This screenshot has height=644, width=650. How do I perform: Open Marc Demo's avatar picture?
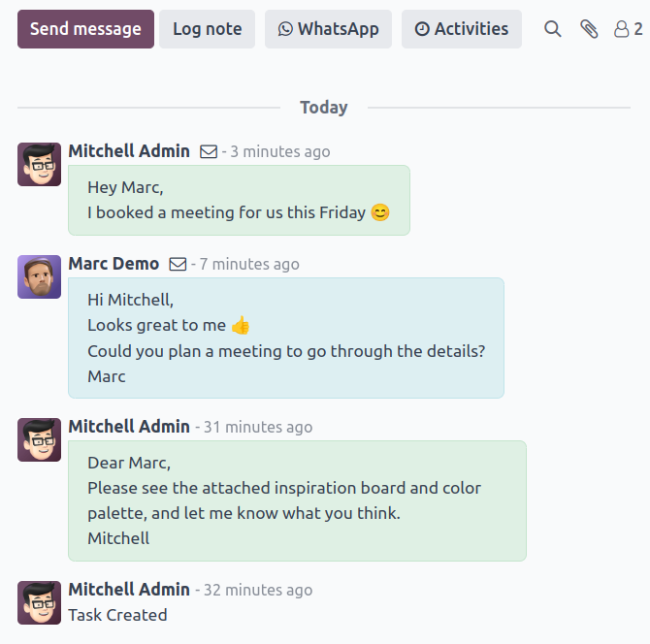tap(40, 276)
